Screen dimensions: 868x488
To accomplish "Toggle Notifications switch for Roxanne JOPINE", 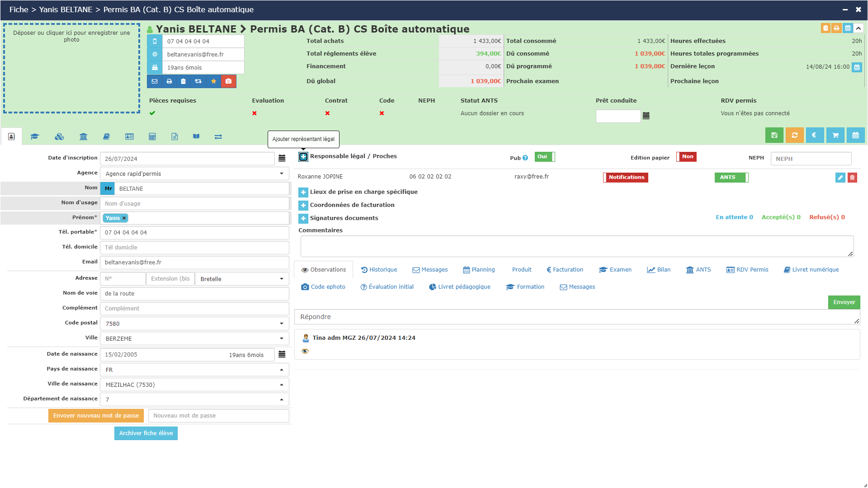I will coord(626,178).
